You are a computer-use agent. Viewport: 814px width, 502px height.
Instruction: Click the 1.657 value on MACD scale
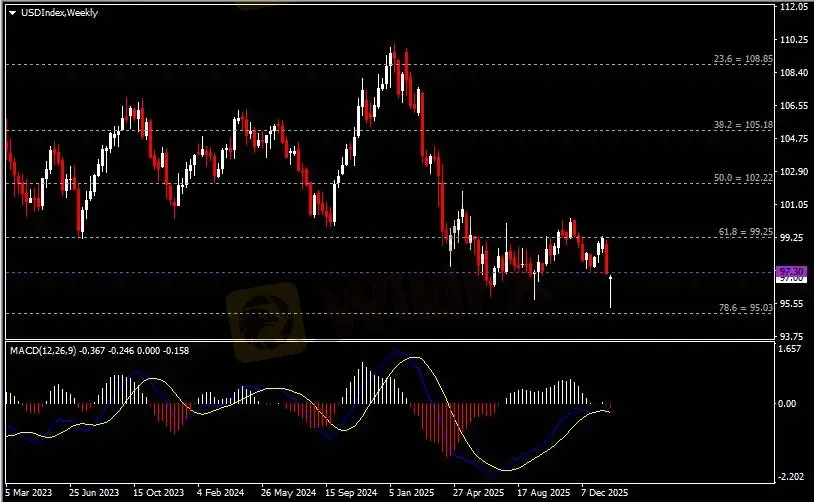click(x=791, y=351)
